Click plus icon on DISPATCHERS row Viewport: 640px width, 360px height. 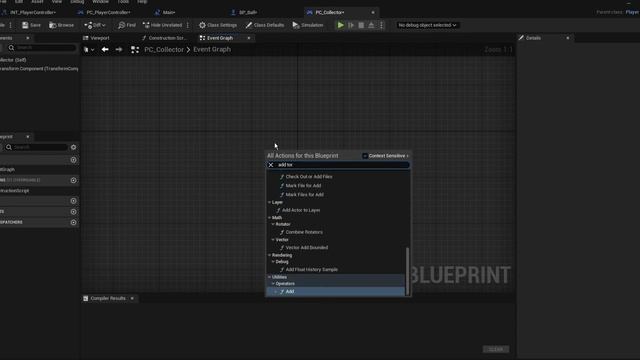73,222
